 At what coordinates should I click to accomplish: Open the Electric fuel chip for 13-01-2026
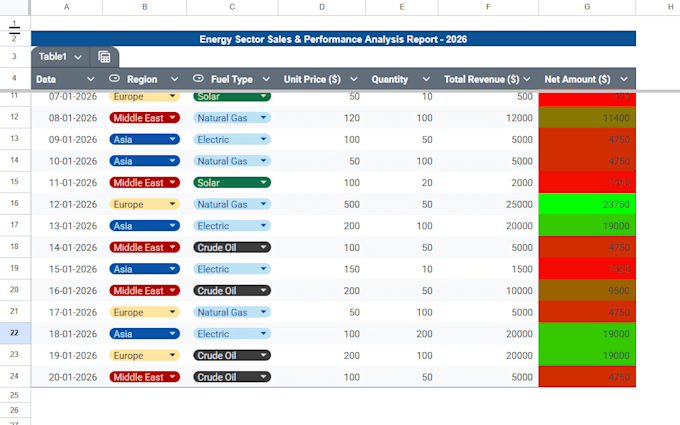click(x=232, y=226)
